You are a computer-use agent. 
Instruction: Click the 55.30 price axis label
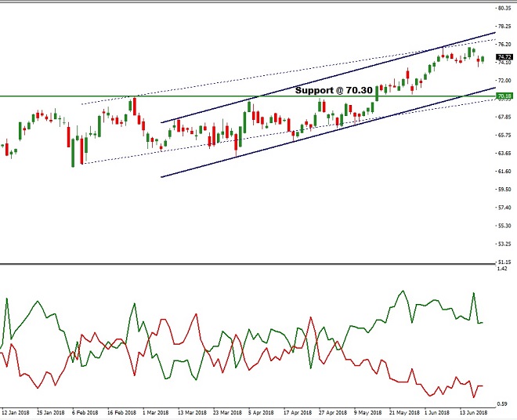(x=504, y=226)
